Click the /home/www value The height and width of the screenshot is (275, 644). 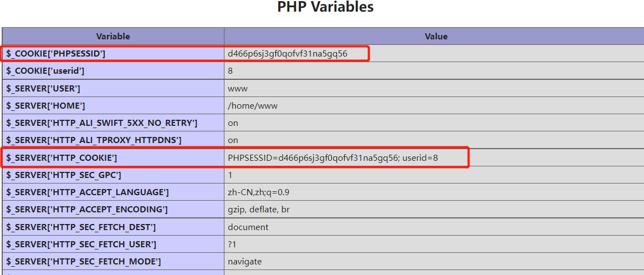point(253,106)
